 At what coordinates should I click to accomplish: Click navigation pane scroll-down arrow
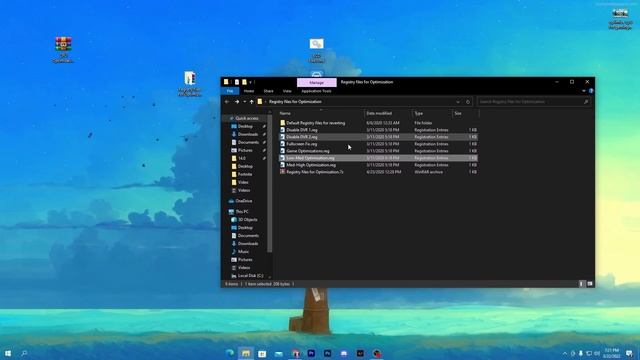269,277
